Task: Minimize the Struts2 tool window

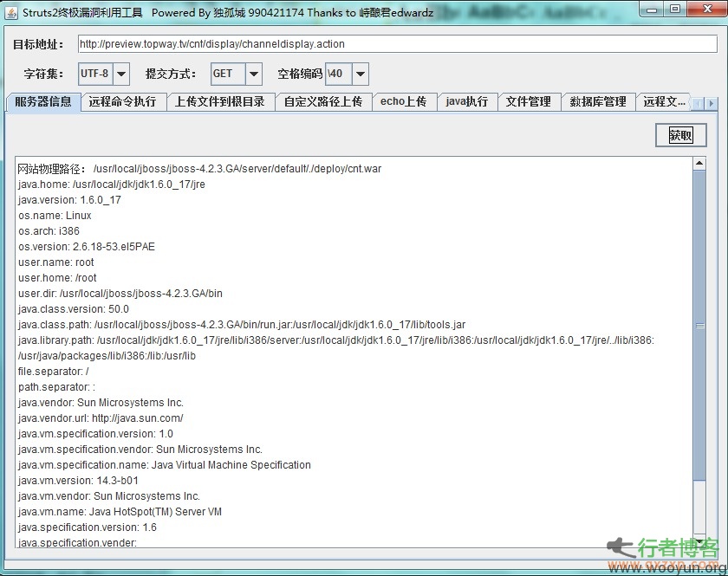Action: [x=652, y=10]
